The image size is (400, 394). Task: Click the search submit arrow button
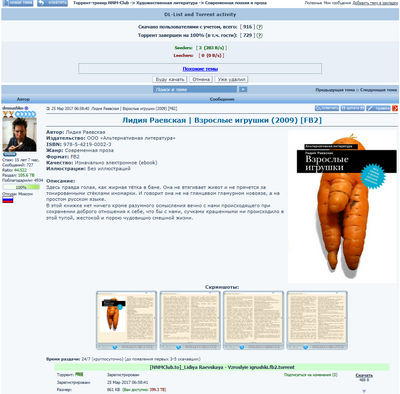pos(243,90)
